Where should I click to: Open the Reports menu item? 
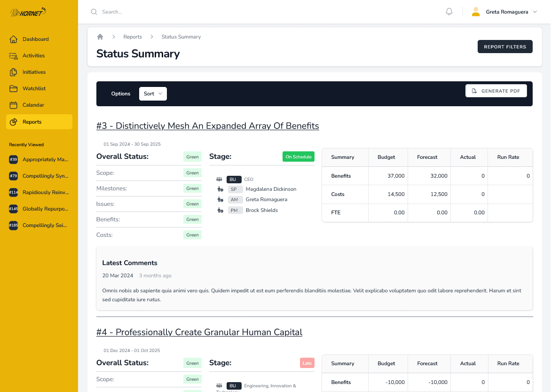[x=39, y=122]
